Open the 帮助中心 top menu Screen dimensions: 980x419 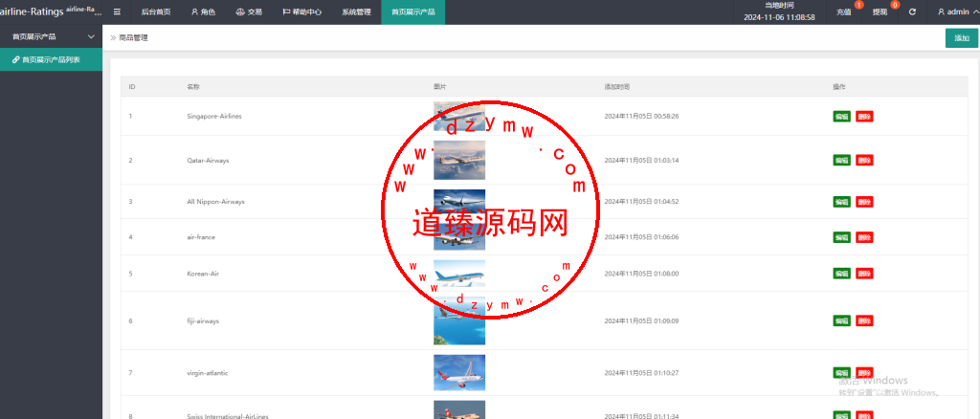[301, 11]
